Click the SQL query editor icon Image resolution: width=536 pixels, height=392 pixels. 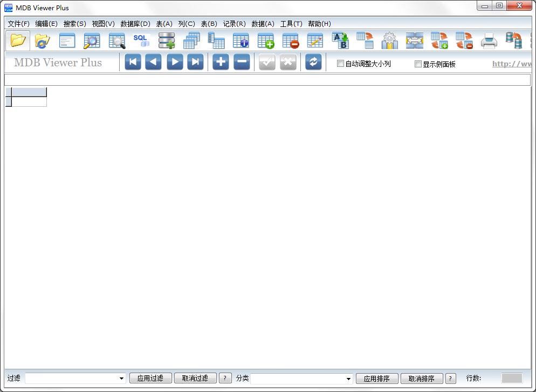click(x=141, y=40)
